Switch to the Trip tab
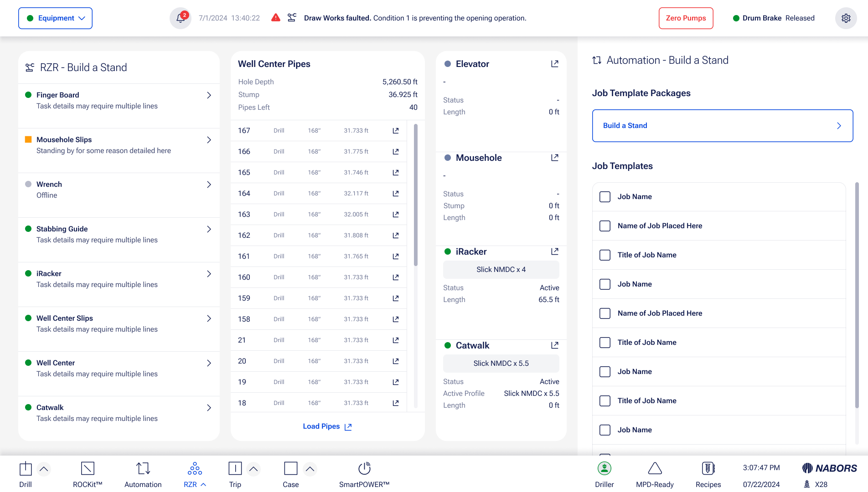This screenshot has height=492, width=868. click(x=235, y=474)
